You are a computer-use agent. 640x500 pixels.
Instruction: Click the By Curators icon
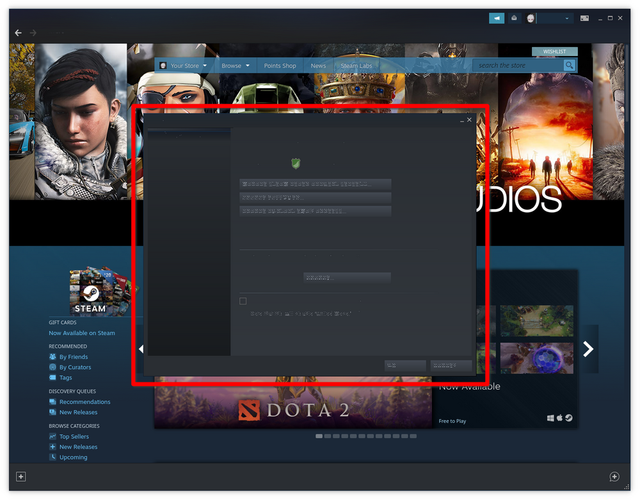click(x=53, y=367)
